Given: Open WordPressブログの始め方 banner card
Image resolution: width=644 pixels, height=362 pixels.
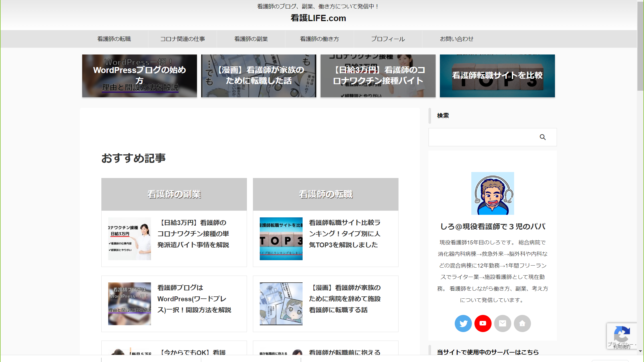Looking at the screenshot, I should click(140, 76).
